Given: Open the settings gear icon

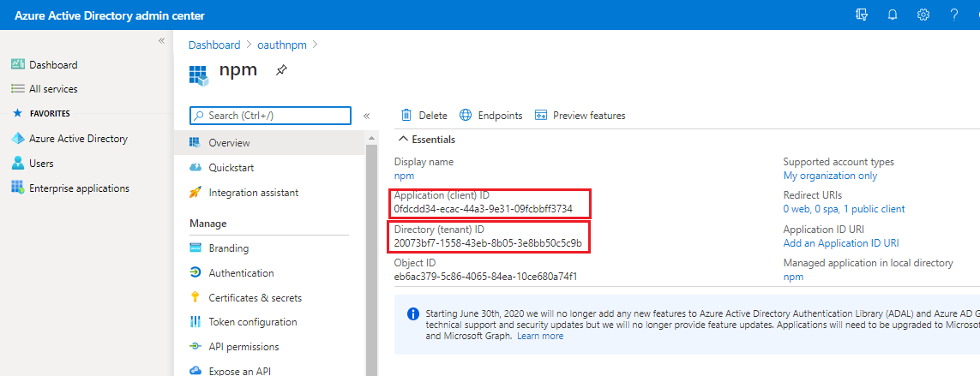Looking at the screenshot, I should [x=923, y=15].
